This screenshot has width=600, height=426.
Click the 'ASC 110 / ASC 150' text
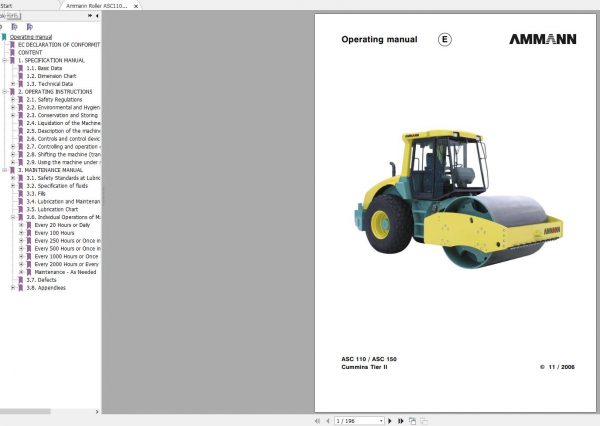pyautogui.click(x=369, y=359)
